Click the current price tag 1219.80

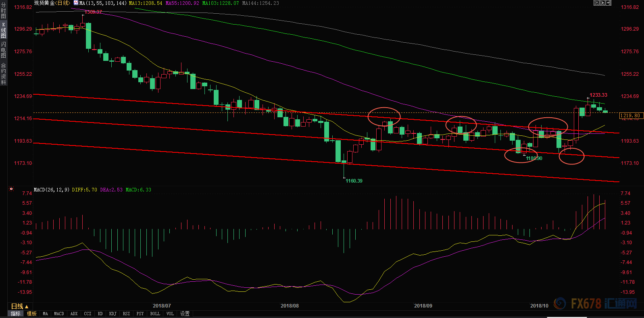pyautogui.click(x=631, y=116)
